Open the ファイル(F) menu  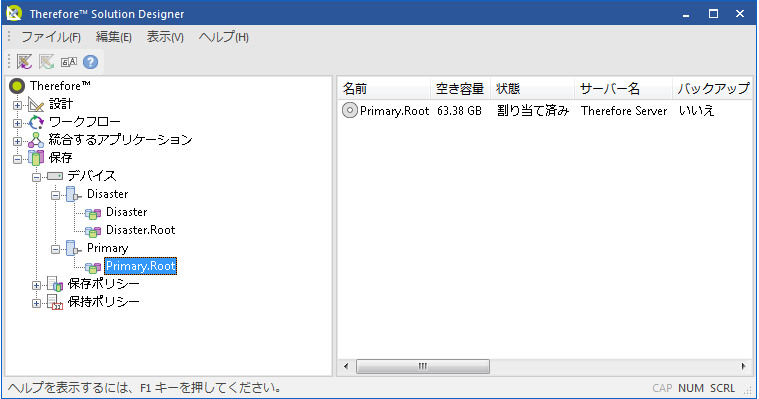(x=51, y=37)
